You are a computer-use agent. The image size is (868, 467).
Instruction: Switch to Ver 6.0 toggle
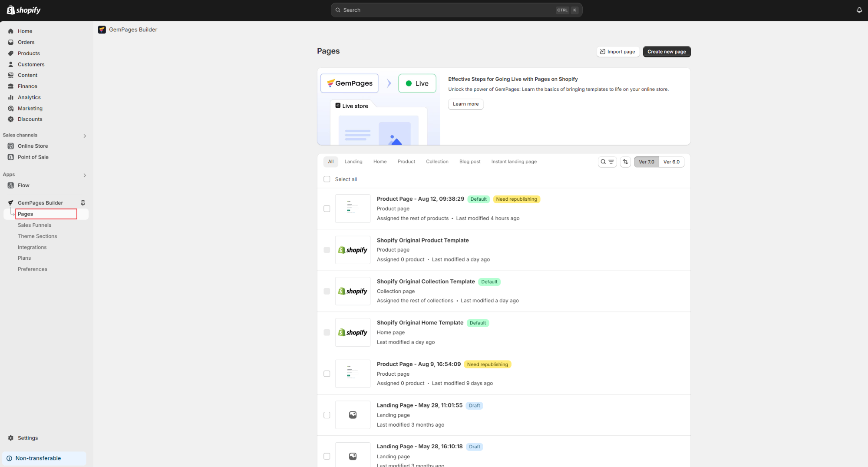click(671, 162)
